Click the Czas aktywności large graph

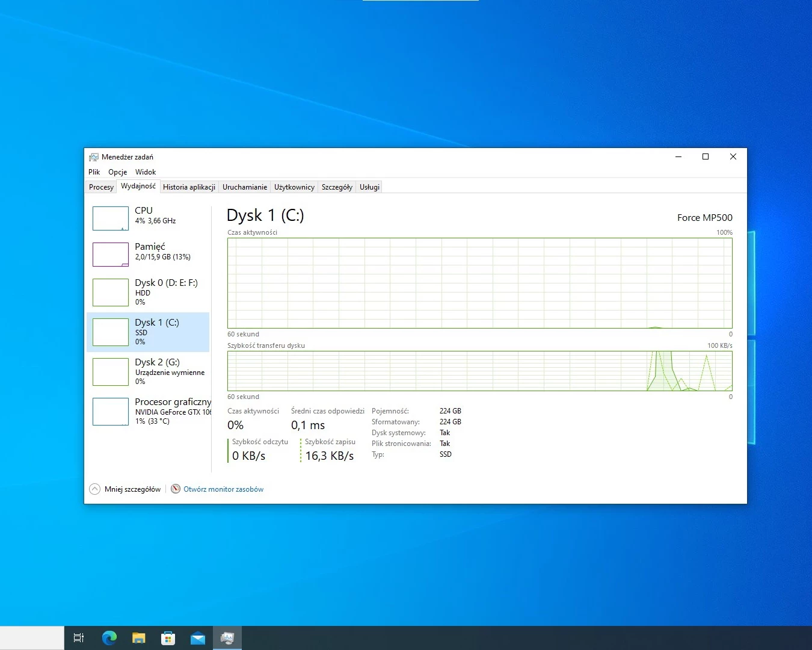[x=479, y=283]
